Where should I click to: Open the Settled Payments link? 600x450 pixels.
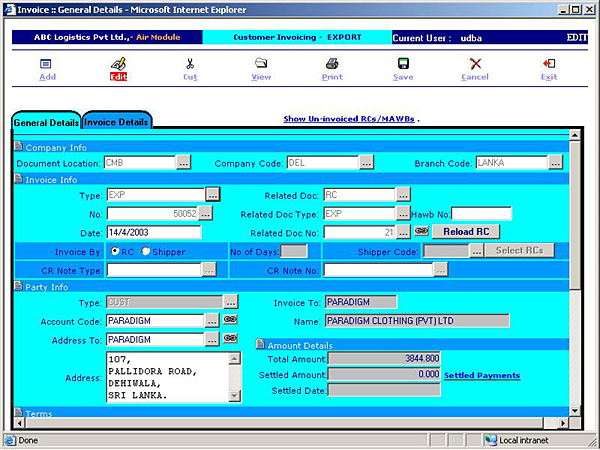pyautogui.click(x=482, y=375)
